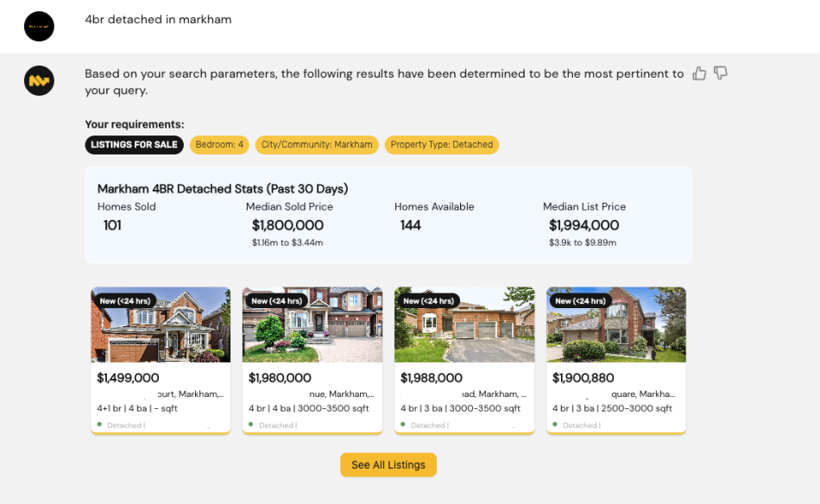Toggle the Bedroom: 4 requirement chip

219,145
